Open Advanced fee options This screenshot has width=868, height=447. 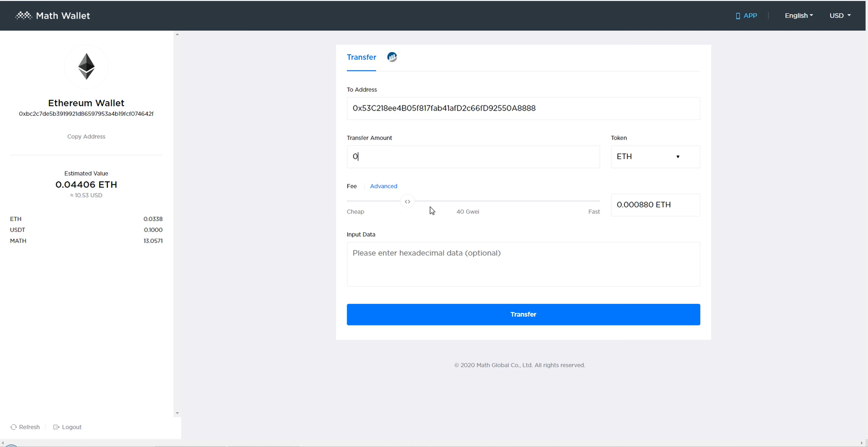383,186
